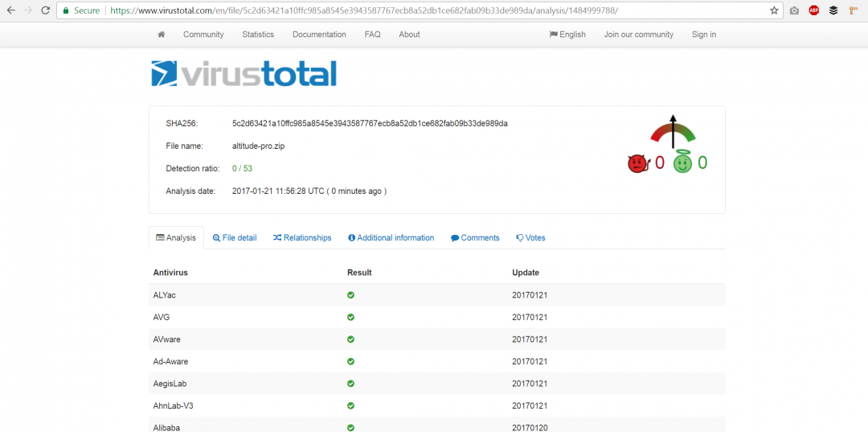Click the analysis date value
The width and height of the screenshot is (868, 432).
[309, 191]
